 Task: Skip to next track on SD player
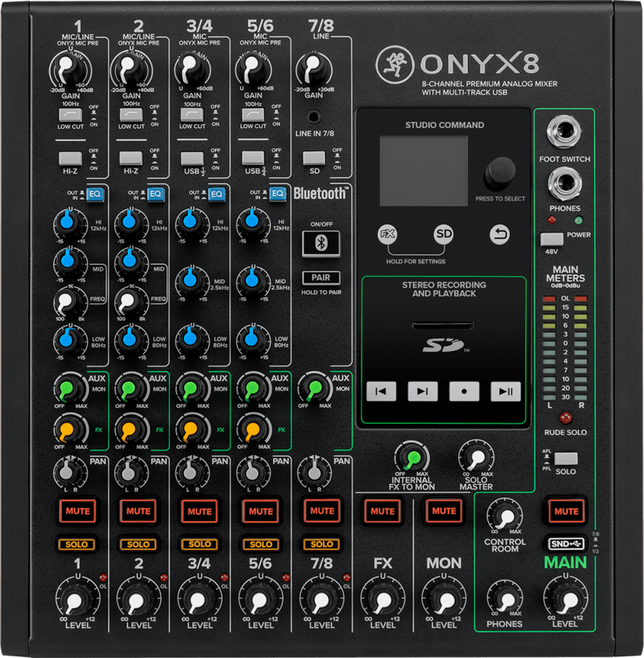point(422,391)
